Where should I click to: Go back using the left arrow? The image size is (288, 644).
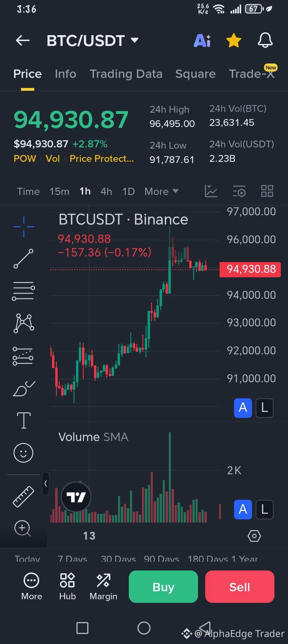click(x=23, y=40)
